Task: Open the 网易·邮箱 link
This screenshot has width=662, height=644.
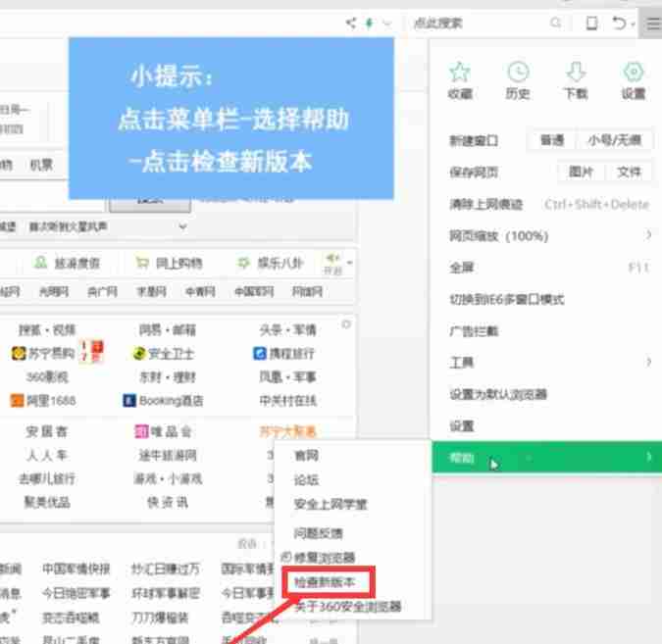Action: click(x=168, y=329)
